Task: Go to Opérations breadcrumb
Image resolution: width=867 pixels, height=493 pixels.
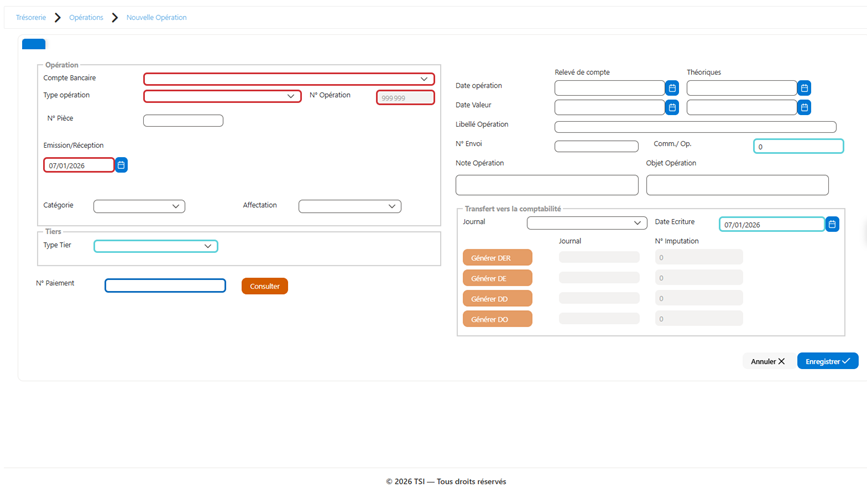Action: click(x=86, y=18)
